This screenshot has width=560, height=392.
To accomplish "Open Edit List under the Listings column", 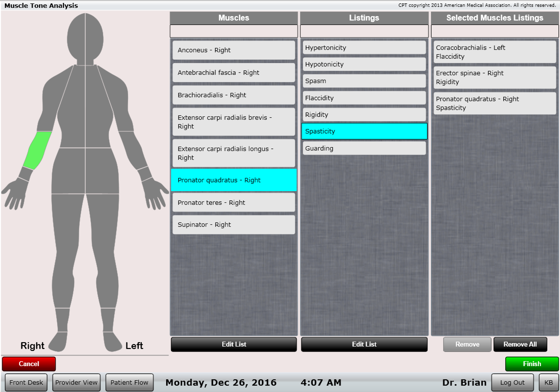I will (364, 344).
